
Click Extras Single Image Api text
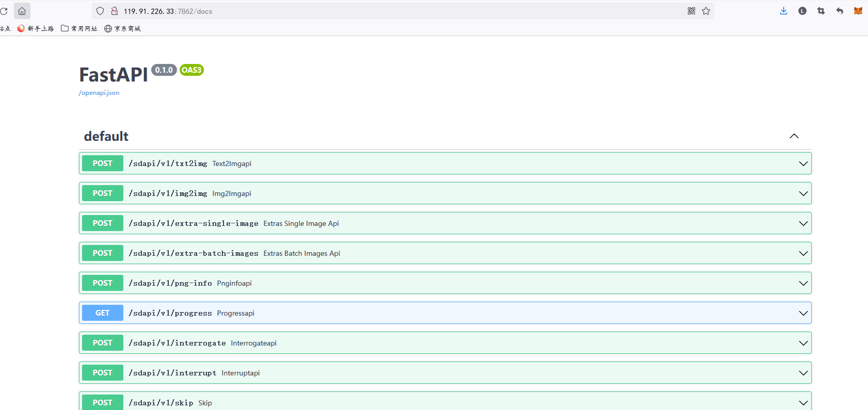(301, 223)
